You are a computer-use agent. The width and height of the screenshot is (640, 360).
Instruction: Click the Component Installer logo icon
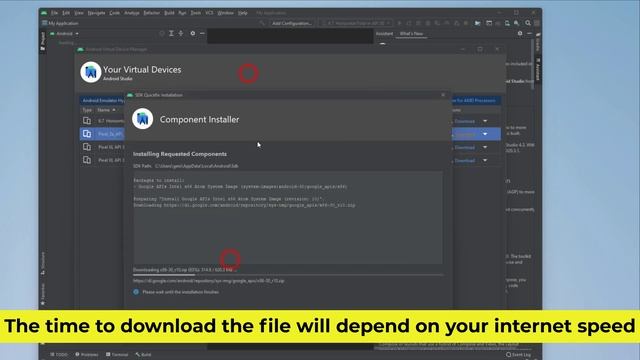pyautogui.click(x=142, y=119)
